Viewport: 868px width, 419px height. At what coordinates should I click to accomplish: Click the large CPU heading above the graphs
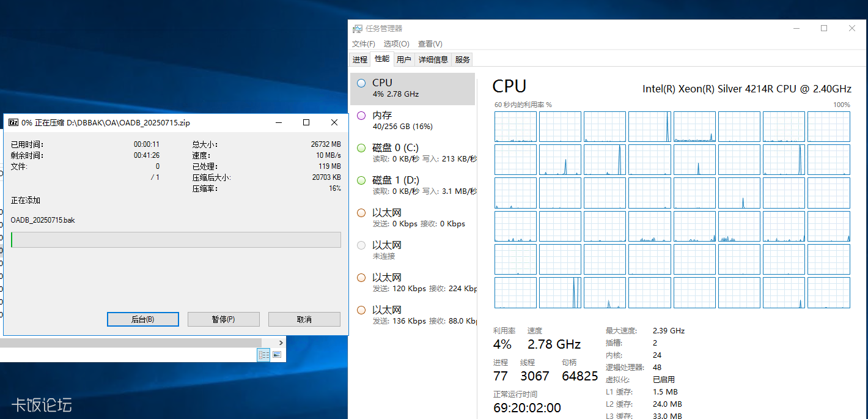tap(509, 86)
